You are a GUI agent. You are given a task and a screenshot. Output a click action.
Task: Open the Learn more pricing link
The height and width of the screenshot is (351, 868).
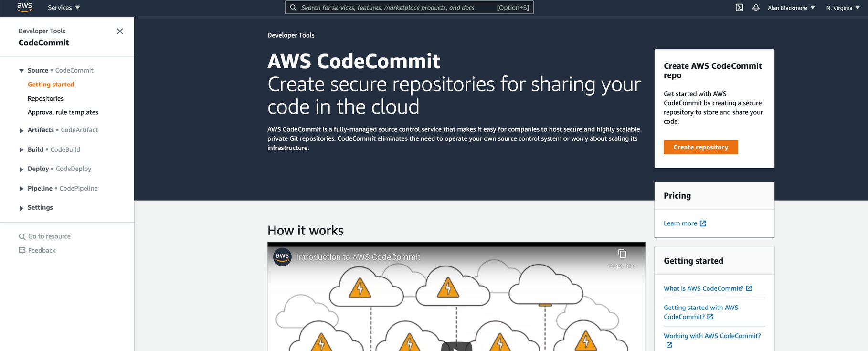(x=680, y=223)
